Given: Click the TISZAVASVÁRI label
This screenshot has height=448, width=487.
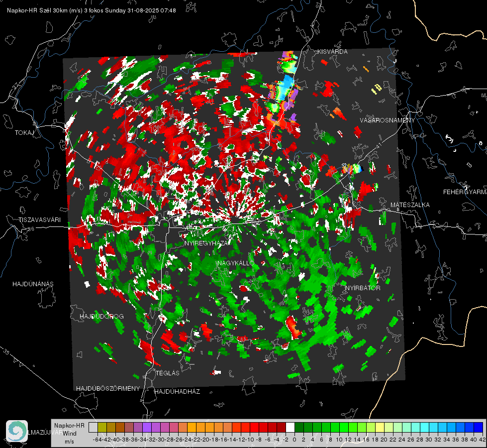Looking at the screenshot, I should click(x=39, y=220).
